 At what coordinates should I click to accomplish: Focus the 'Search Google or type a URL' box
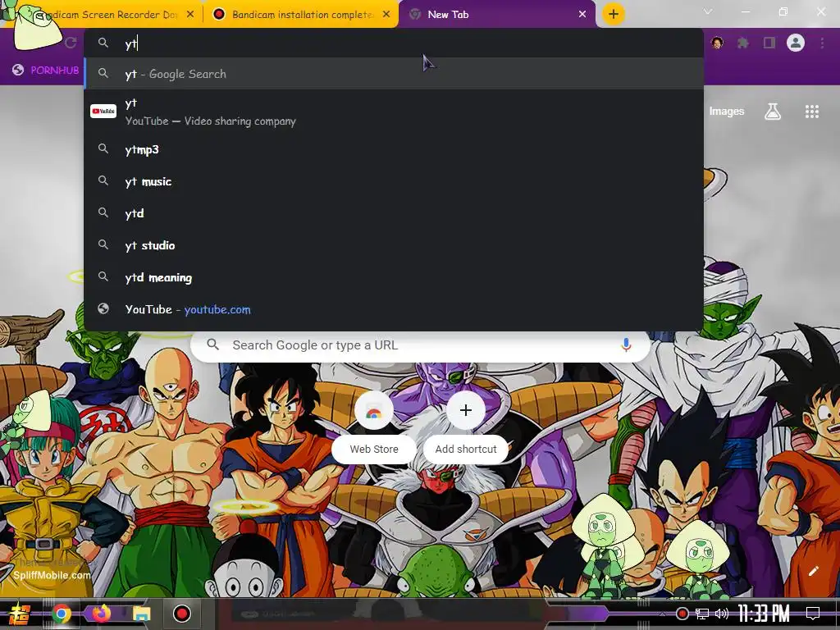421,345
